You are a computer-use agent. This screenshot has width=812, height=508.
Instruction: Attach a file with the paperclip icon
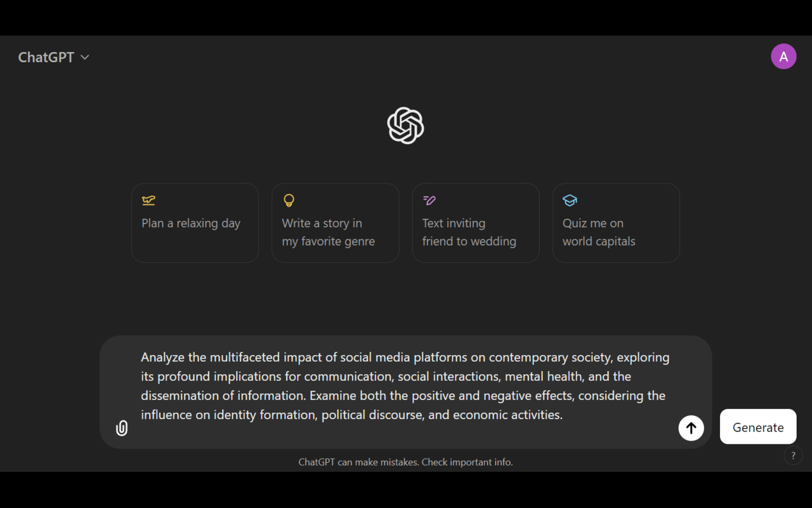(122, 428)
